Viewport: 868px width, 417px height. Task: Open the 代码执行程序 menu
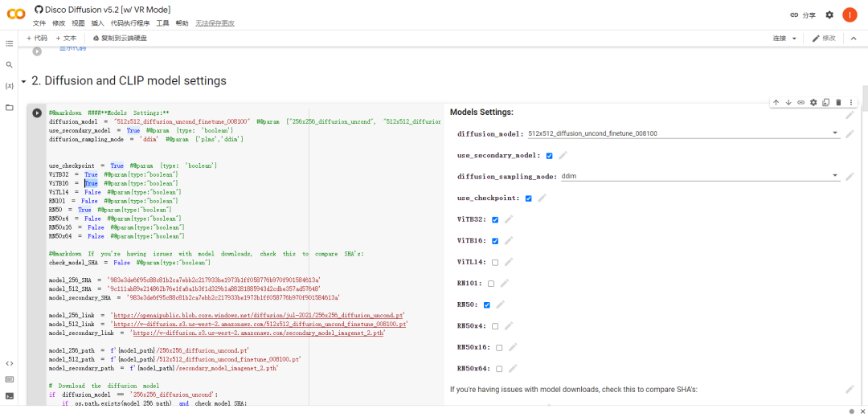(130, 23)
